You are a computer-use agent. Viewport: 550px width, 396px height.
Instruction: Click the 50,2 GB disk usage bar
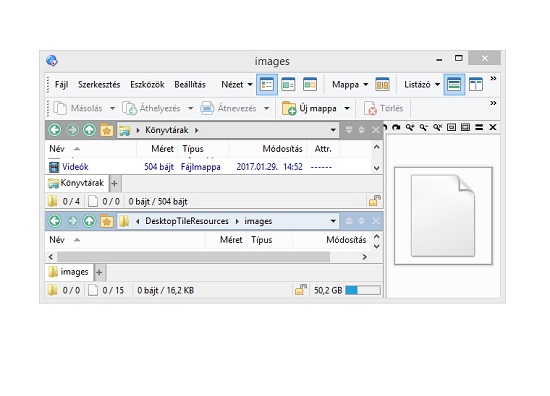click(363, 290)
